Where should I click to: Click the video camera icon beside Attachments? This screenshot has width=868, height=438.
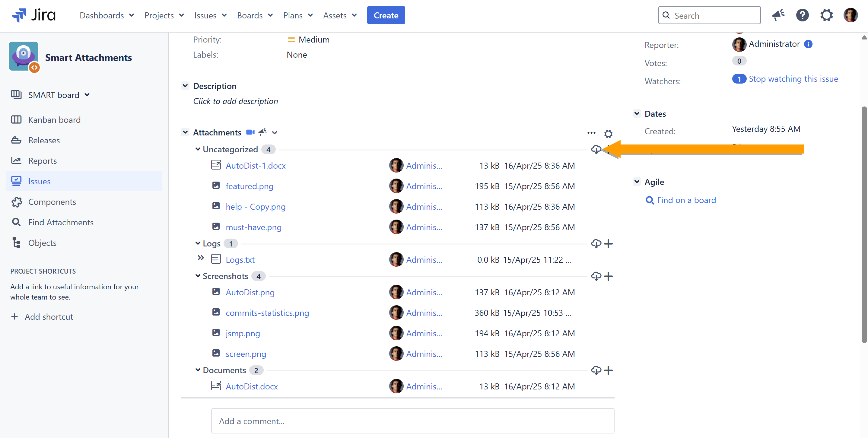(x=250, y=132)
